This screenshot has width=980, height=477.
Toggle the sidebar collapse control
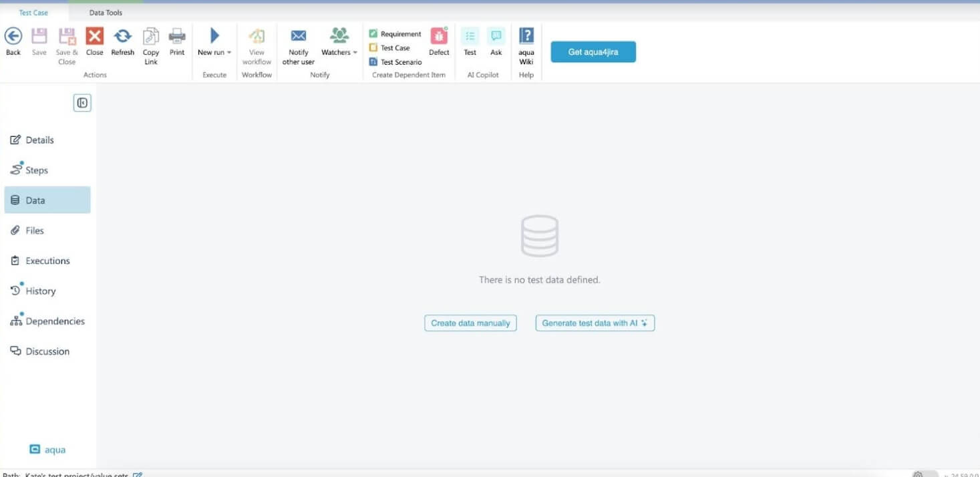click(81, 102)
